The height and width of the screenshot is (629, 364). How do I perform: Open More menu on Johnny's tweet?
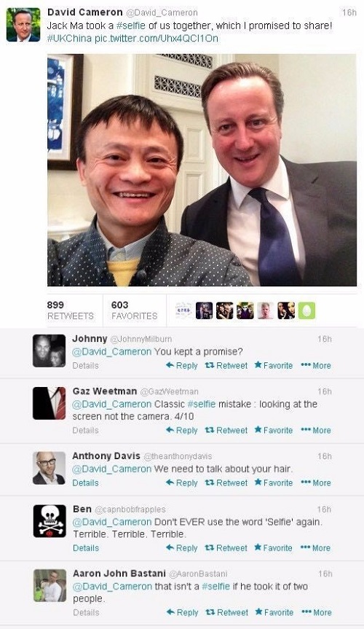point(316,365)
